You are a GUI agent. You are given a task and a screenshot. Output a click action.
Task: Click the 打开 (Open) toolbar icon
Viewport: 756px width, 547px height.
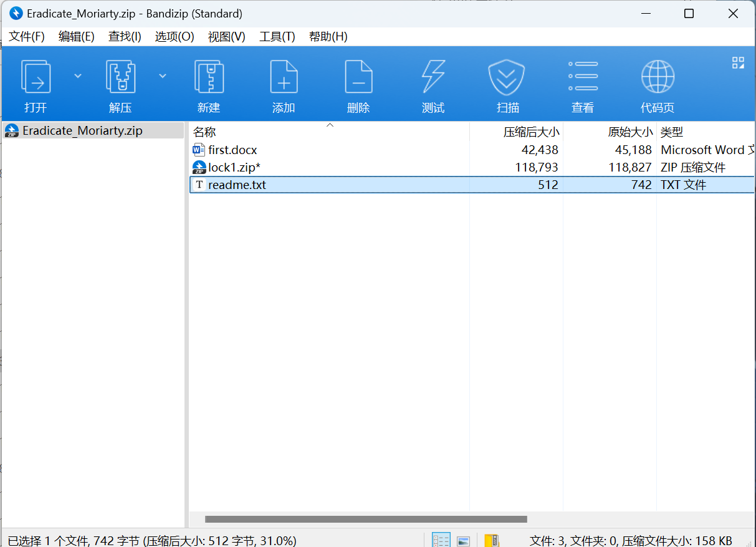36,77
